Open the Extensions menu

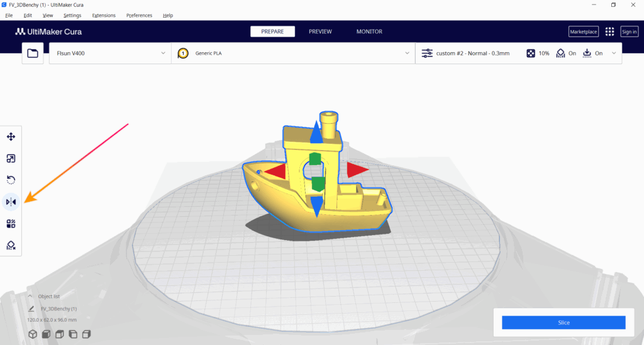pos(104,16)
